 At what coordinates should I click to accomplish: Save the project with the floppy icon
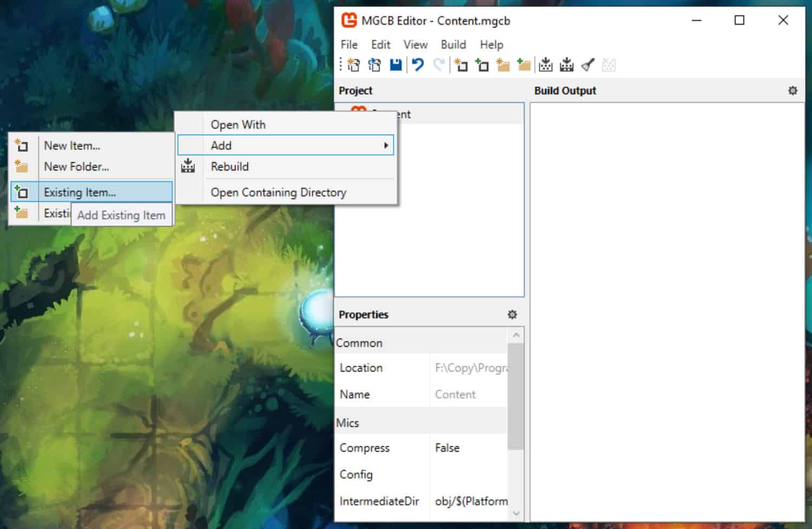396,65
